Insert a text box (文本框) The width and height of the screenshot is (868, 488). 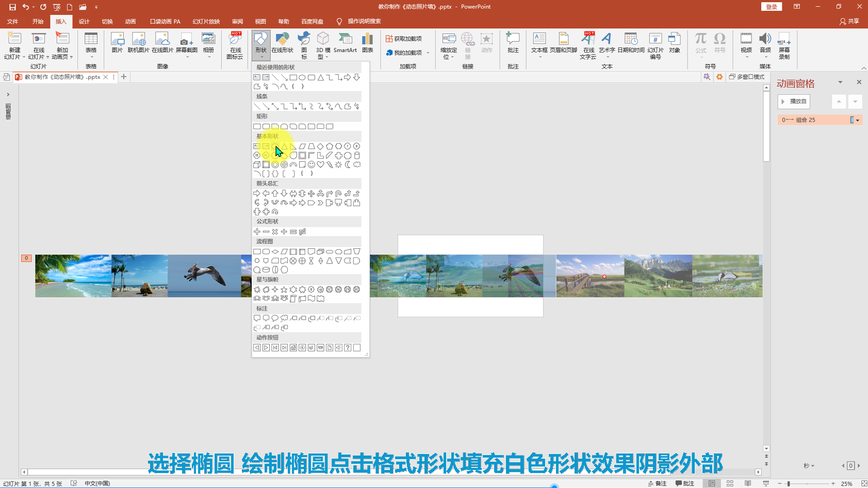coord(539,43)
